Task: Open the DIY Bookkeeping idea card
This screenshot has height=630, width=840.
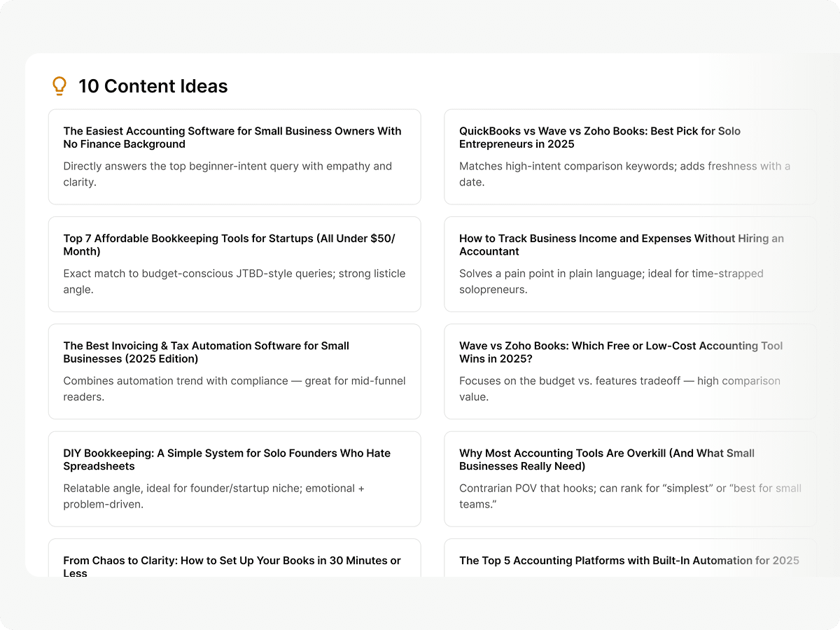Action: tap(227, 460)
